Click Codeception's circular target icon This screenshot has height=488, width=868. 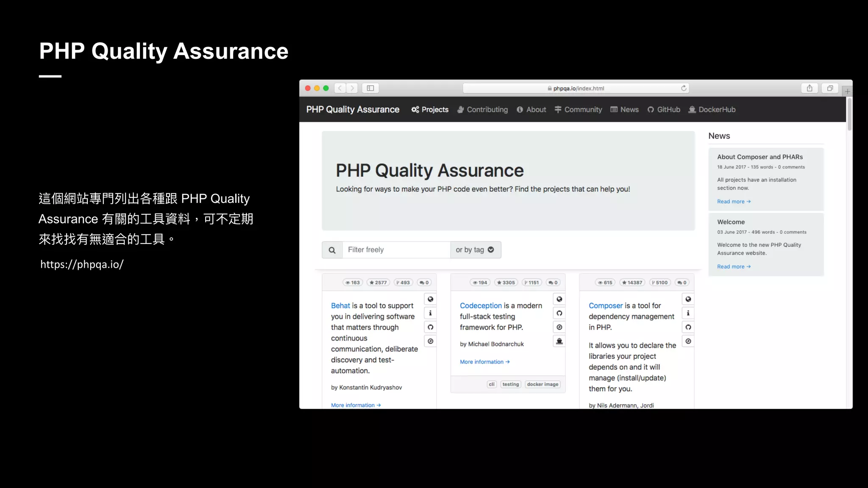click(x=559, y=327)
